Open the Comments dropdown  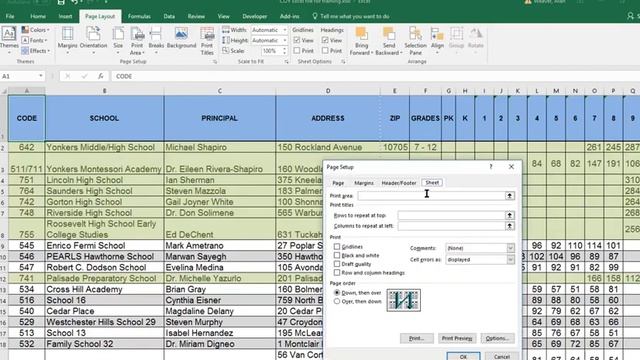pos(480,248)
